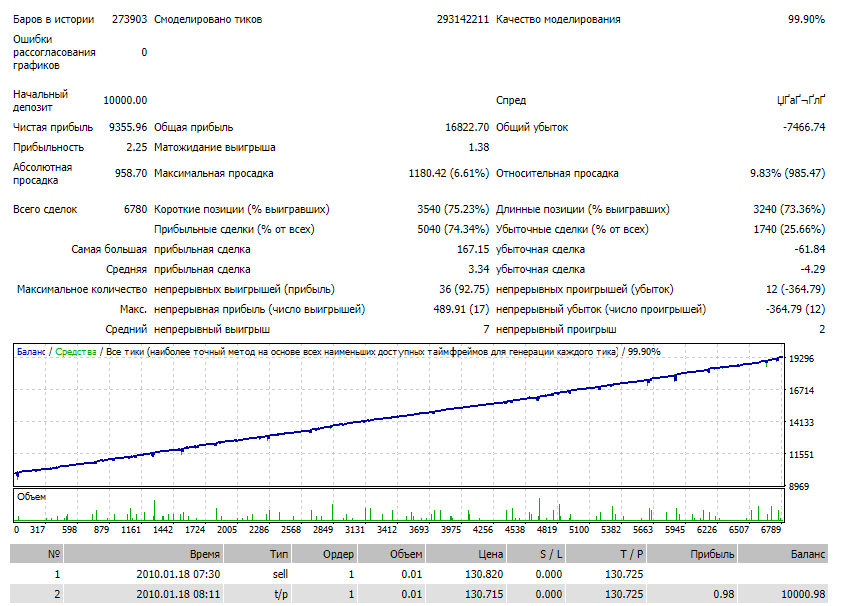Click the Баланс column header in table
The height and width of the screenshot is (606, 861).
(x=783, y=554)
